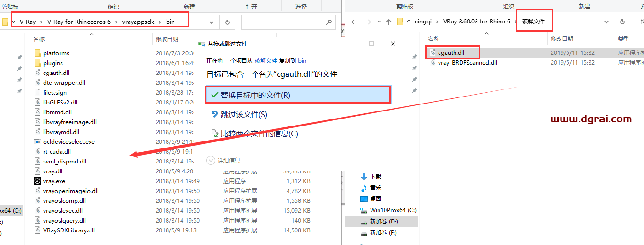Click the 破解文件 source link in dialog
644x245 pixels.
click(x=266, y=61)
